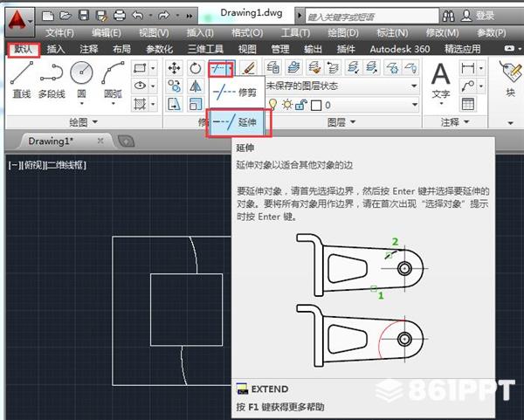Open the 文件(F) menu
The height and width of the screenshot is (420, 524).
click(x=59, y=33)
